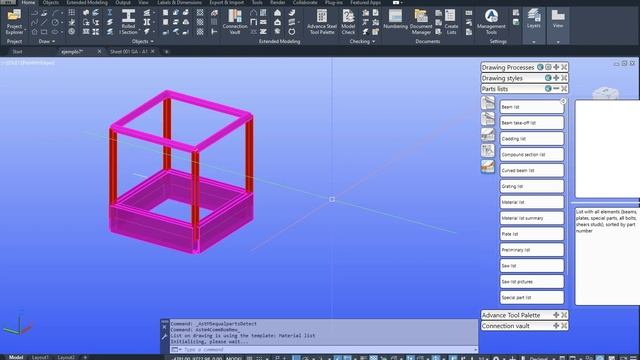This screenshot has height=360, width=640.
Task: Click the round back icon on Drawing Processes
Action: point(540,67)
